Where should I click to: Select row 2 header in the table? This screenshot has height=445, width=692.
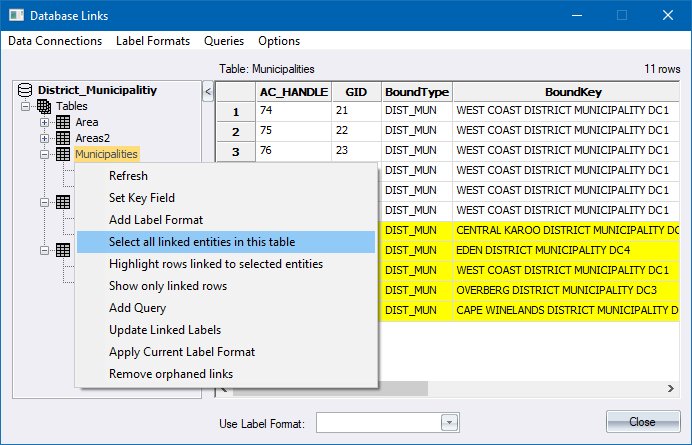click(236, 132)
